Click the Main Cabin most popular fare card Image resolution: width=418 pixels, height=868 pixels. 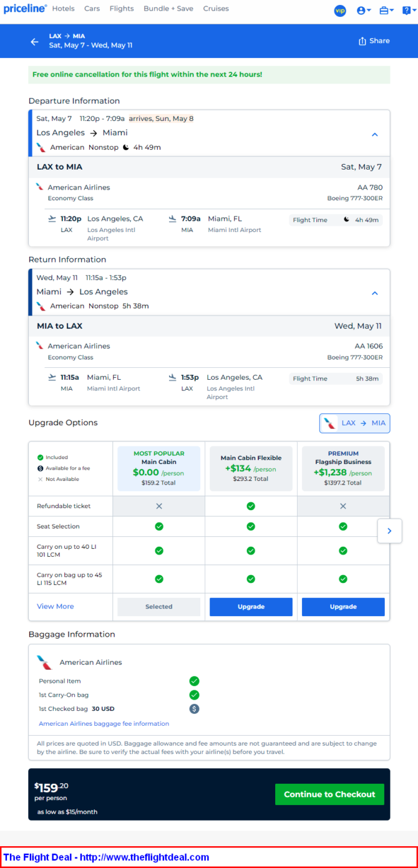tap(159, 468)
